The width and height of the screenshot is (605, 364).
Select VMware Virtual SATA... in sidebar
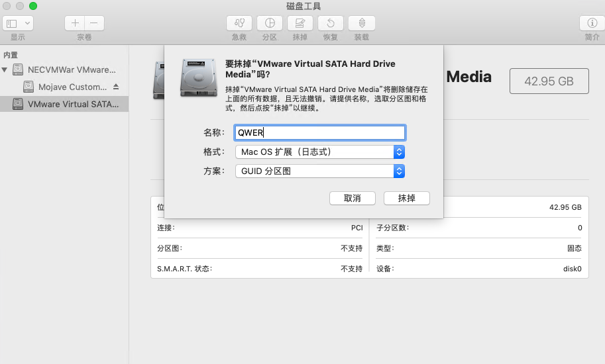pos(64,104)
